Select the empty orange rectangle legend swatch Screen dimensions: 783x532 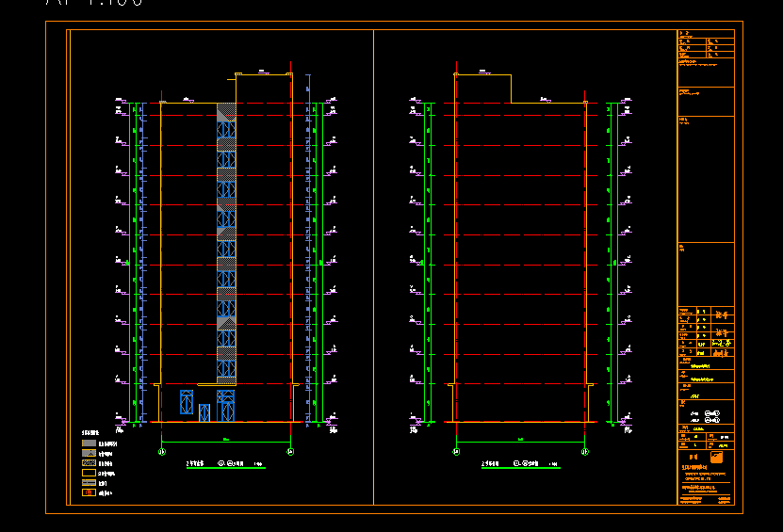point(89,473)
